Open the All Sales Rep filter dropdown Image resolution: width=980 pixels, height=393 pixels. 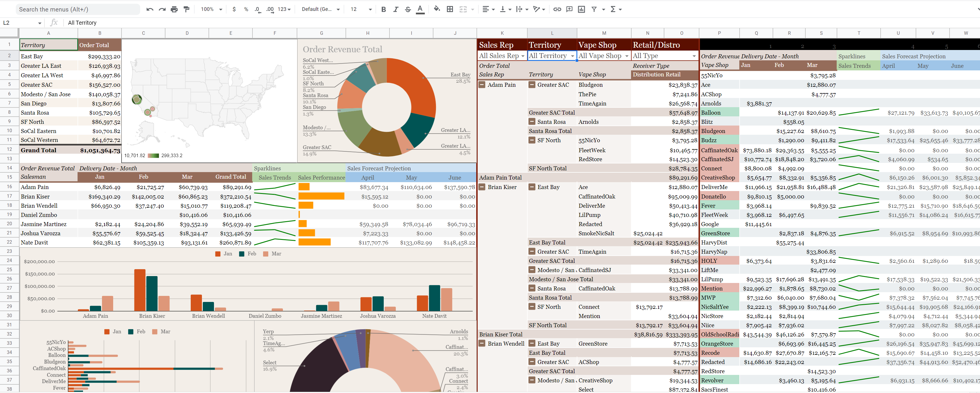click(x=523, y=56)
